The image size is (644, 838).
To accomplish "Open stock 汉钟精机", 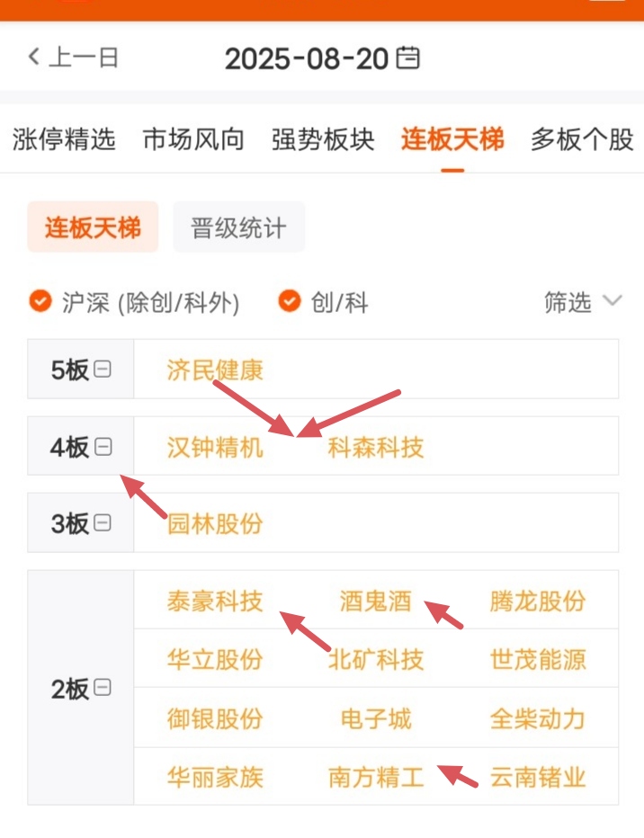I will 215,447.
